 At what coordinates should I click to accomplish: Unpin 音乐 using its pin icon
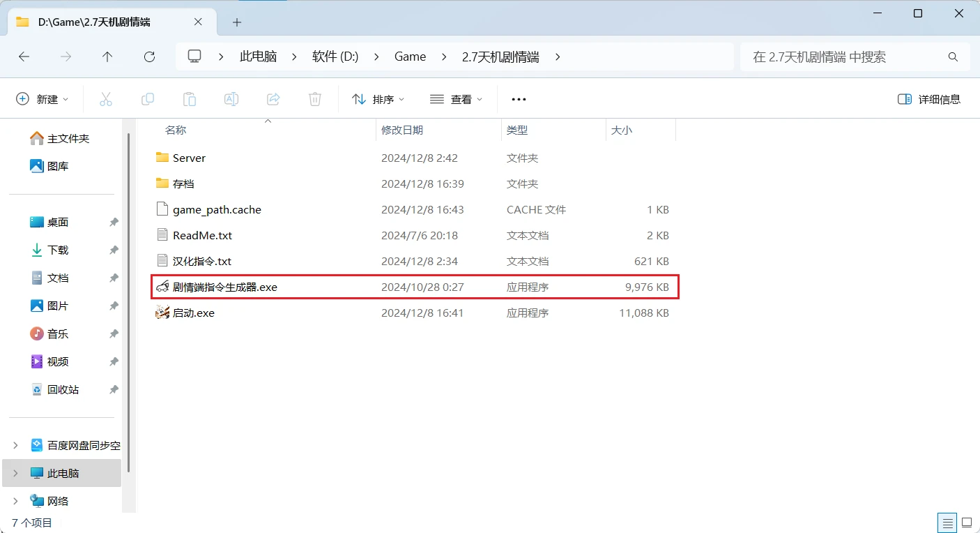[114, 333]
